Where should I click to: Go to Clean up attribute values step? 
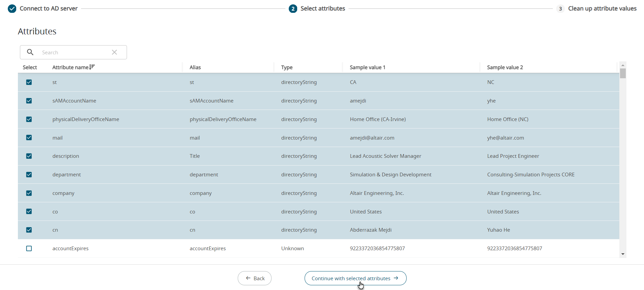[x=602, y=9]
